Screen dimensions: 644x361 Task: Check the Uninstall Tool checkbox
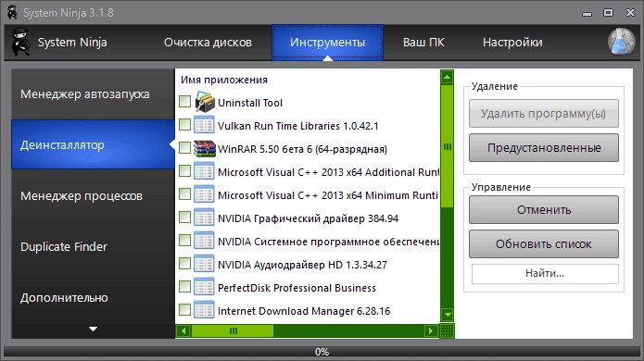[x=184, y=101]
